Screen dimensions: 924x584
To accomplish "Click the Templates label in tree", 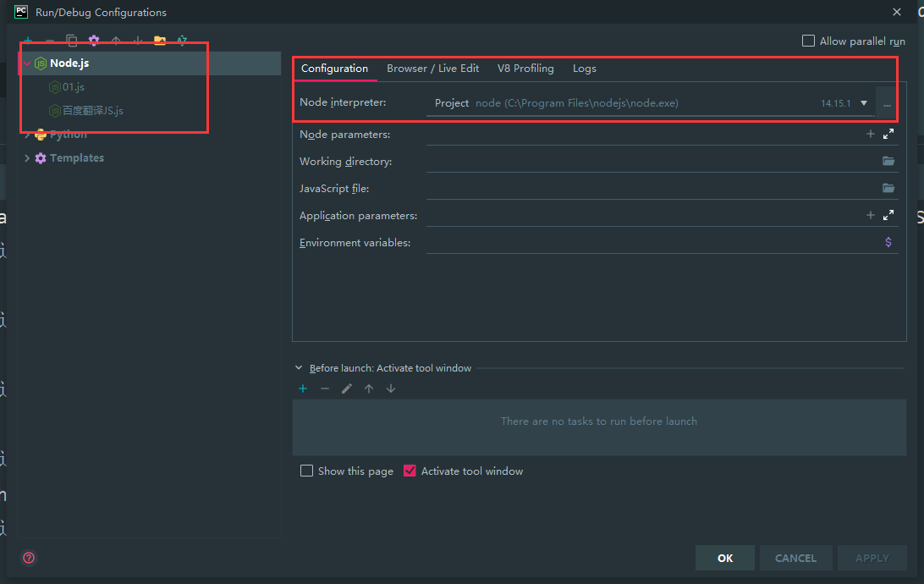I will tap(77, 158).
